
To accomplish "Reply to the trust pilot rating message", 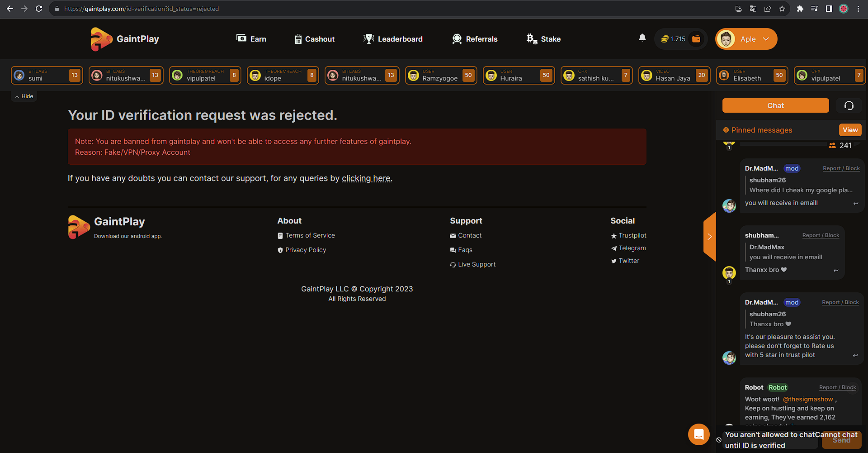I will (855, 356).
